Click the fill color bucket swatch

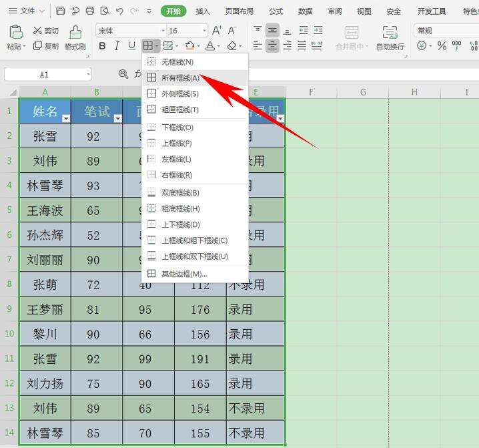point(189,46)
